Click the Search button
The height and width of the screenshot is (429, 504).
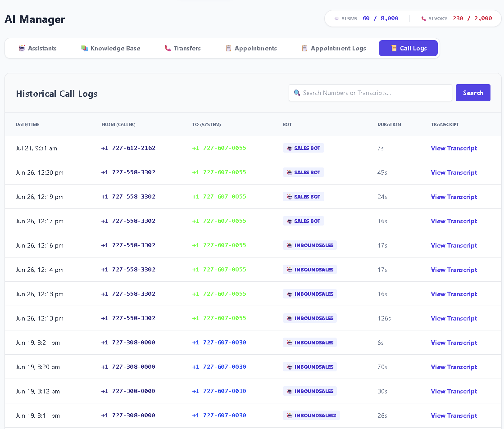click(x=473, y=93)
